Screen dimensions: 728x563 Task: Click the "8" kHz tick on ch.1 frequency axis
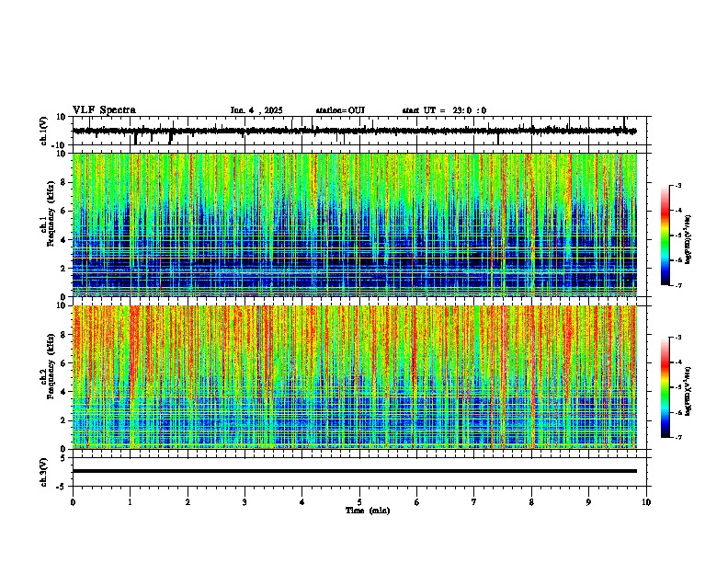[63, 182]
